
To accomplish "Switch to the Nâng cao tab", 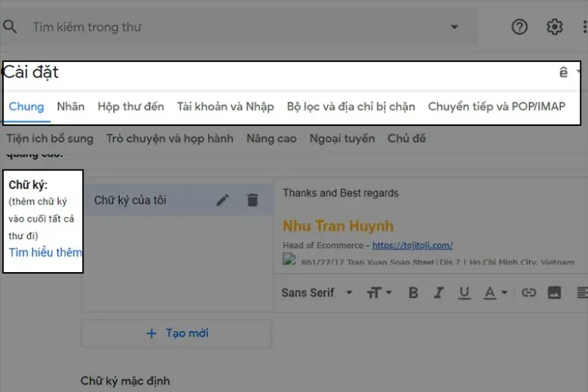I will (271, 139).
